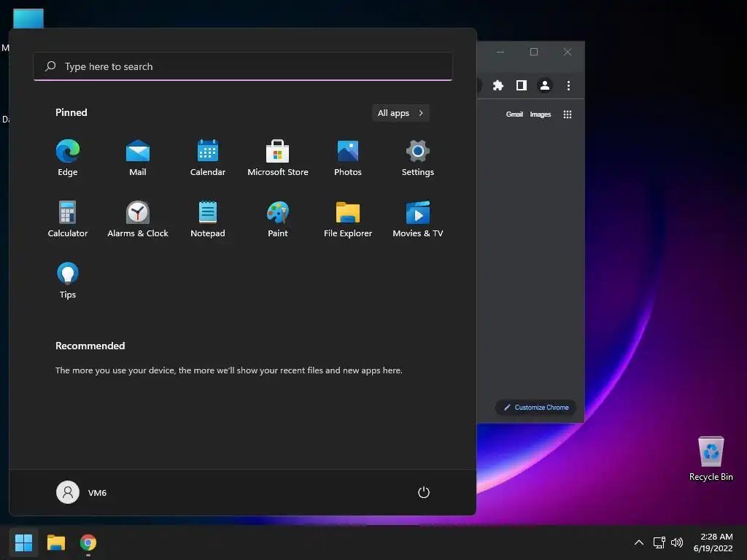This screenshot has width=747, height=560.
Task: Launch the Mail app
Action: [x=138, y=158]
